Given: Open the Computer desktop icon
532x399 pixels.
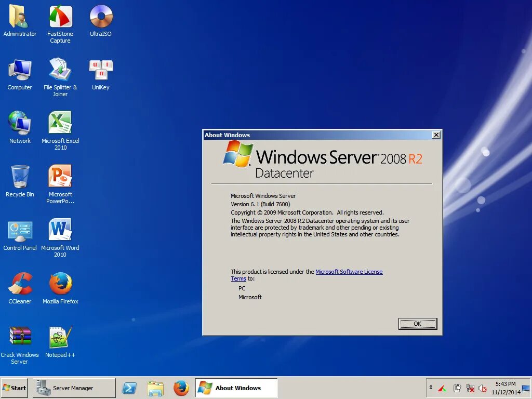Looking at the screenshot, I should [x=20, y=74].
